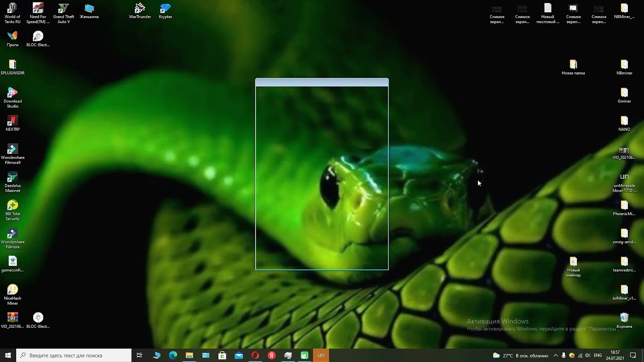
Task: Select the NBminer folder on desktop
Action: (624, 67)
